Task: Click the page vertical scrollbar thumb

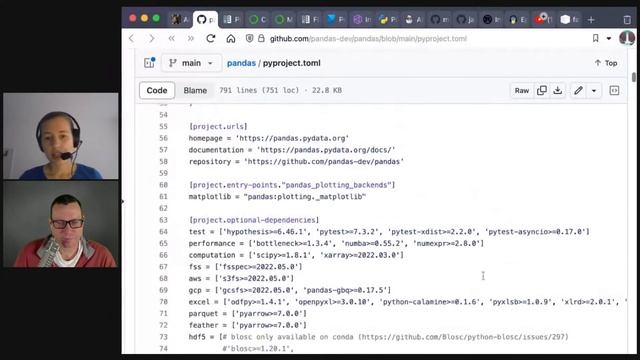Action: tap(633, 77)
